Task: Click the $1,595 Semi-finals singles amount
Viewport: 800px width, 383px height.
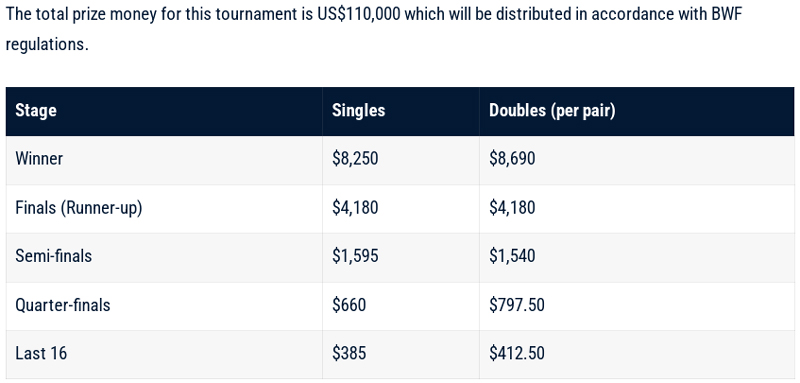Action: [x=355, y=256]
